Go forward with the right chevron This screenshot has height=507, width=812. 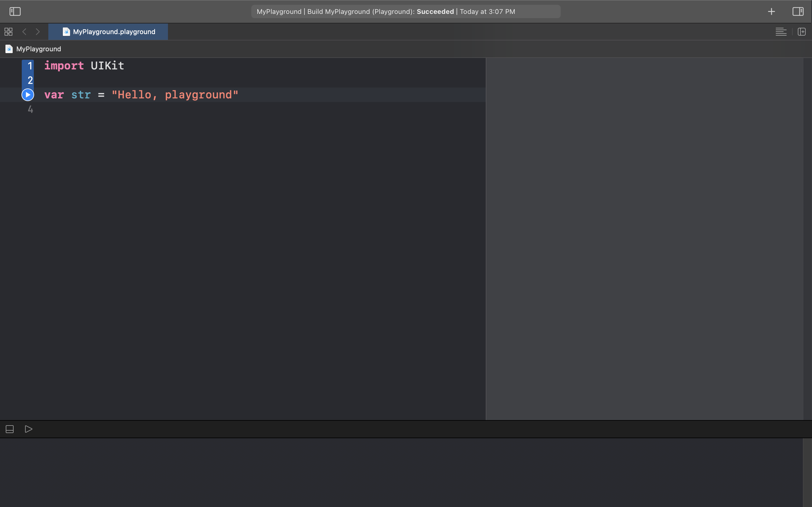(37, 32)
